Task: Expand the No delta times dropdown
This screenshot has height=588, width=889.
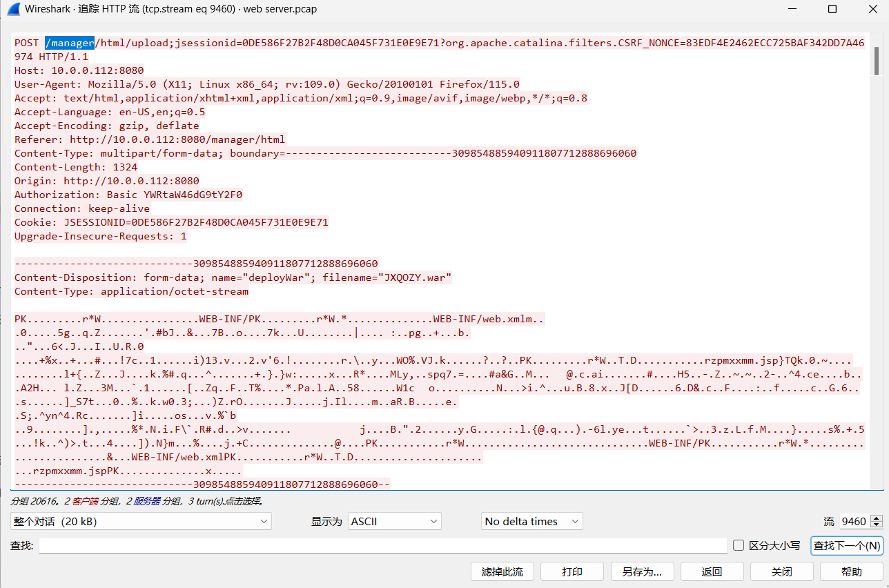Action: coord(532,521)
